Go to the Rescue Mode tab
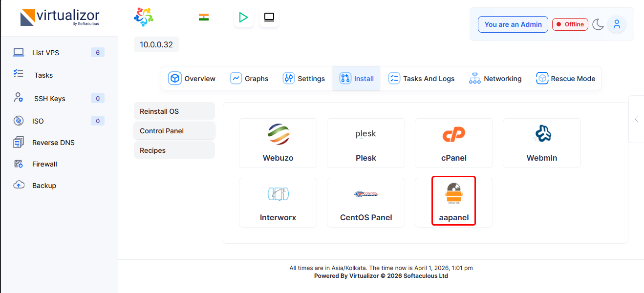 pyautogui.click(x=566, y=79)
